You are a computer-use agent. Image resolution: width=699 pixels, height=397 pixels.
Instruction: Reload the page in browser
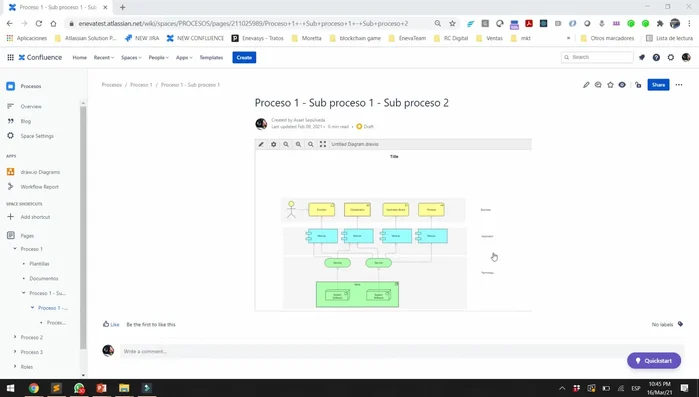39,23
